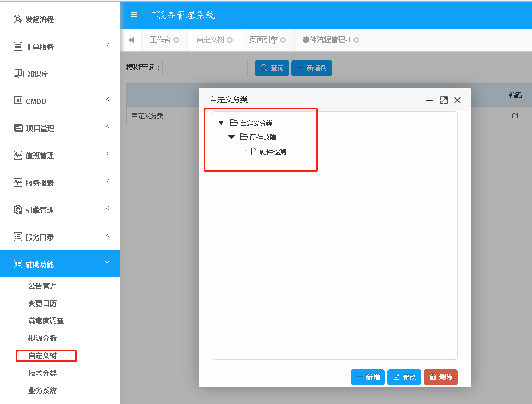Collapse the 自定义分类 root tree node
The width and height of the screenshot is (532, 404).
pyautogui.click(x=221, y=123)
